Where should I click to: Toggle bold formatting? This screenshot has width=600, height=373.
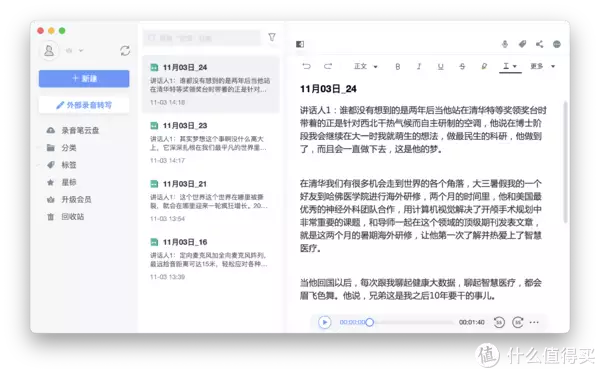pyautogui.click(x=398, y=67)
